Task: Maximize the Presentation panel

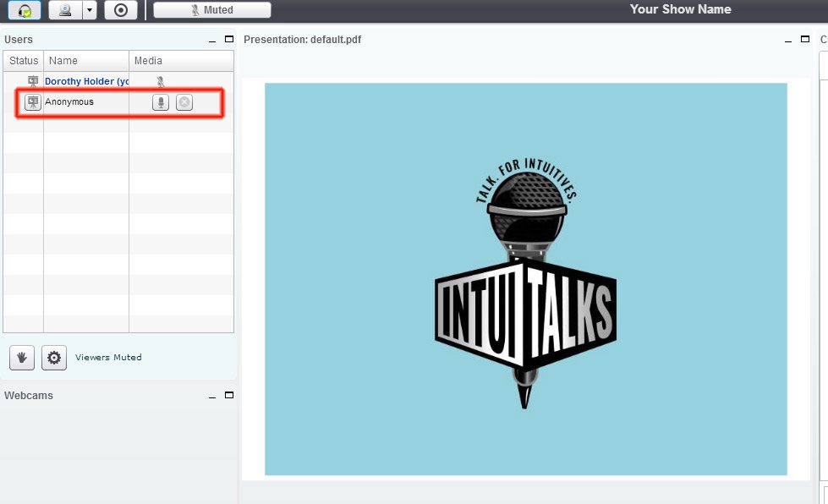Action: 805,39
